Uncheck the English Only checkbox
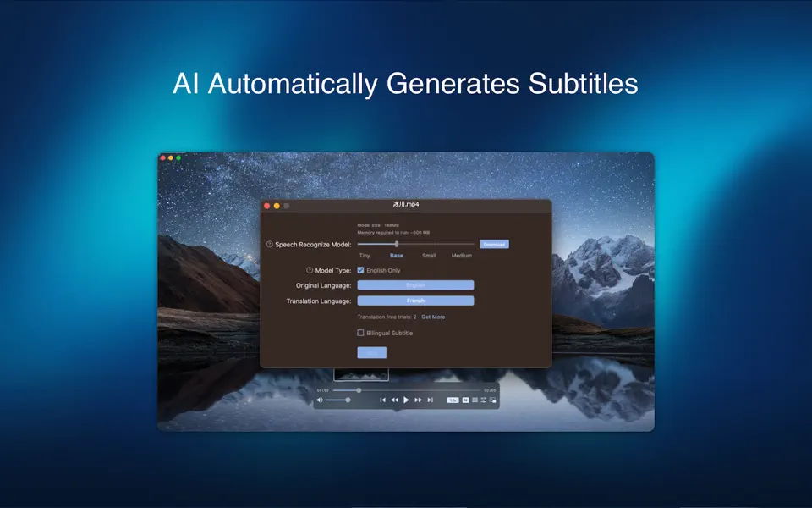This screenshot has height=508, width=812. [x=361, y=269]
